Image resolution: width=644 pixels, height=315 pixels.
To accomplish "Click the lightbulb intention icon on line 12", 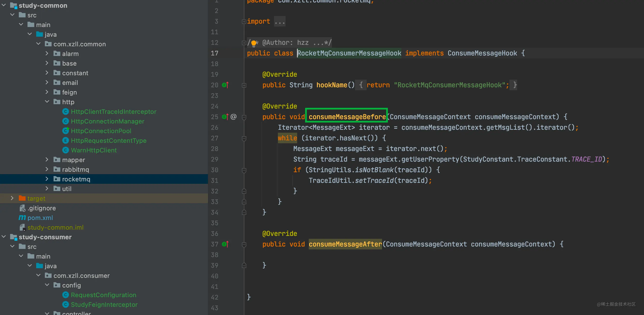I will 254,43.
